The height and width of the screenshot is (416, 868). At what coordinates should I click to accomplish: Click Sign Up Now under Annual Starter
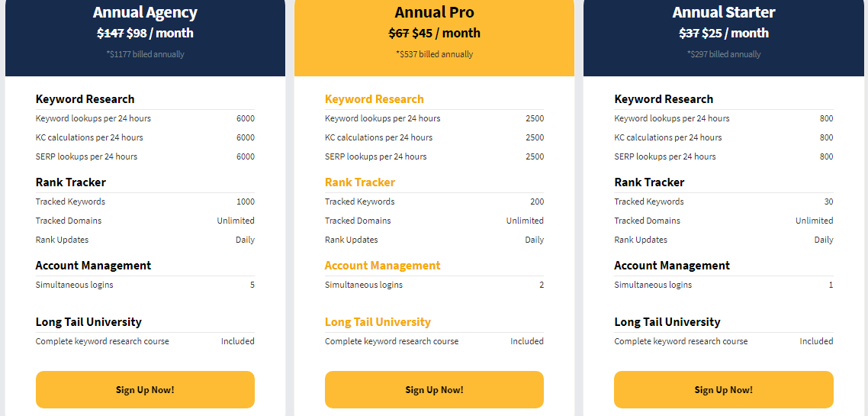723,389
